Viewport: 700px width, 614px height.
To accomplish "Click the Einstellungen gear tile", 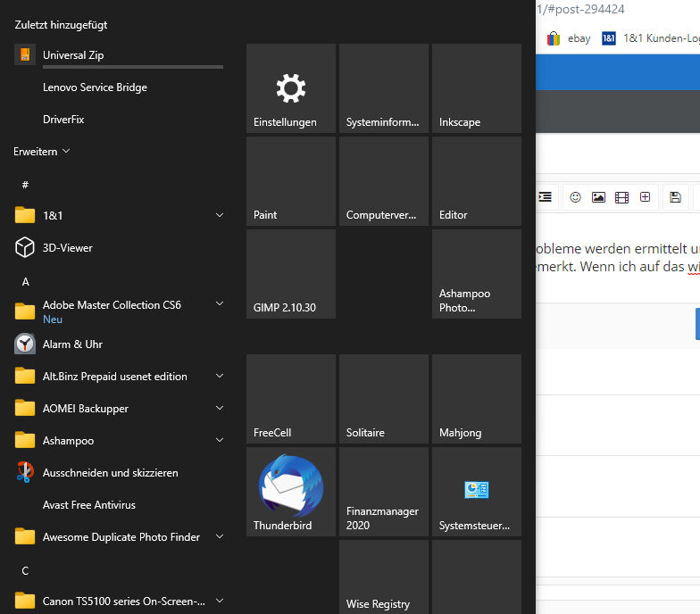I will (291, 88).
